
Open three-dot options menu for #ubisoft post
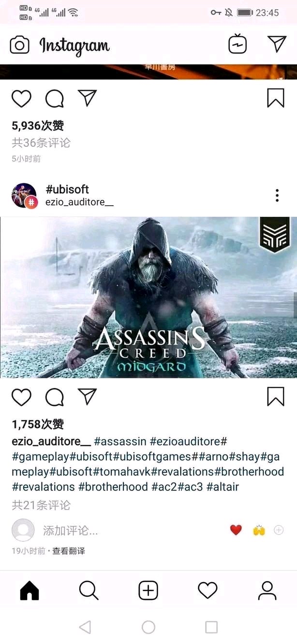[277, 195]
